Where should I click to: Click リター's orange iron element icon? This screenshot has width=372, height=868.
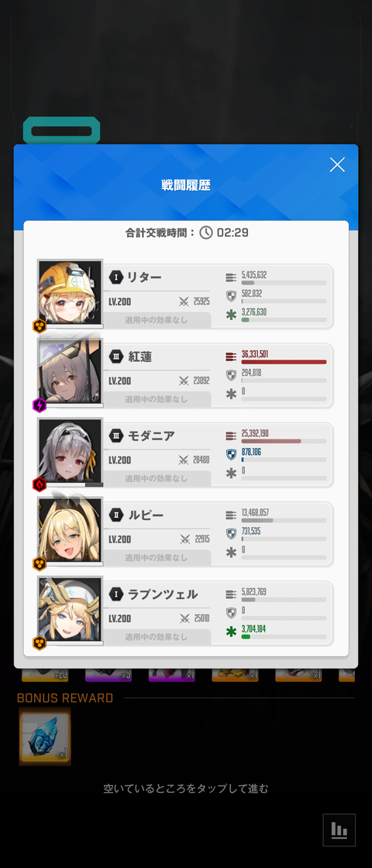(x=40, y=326)
